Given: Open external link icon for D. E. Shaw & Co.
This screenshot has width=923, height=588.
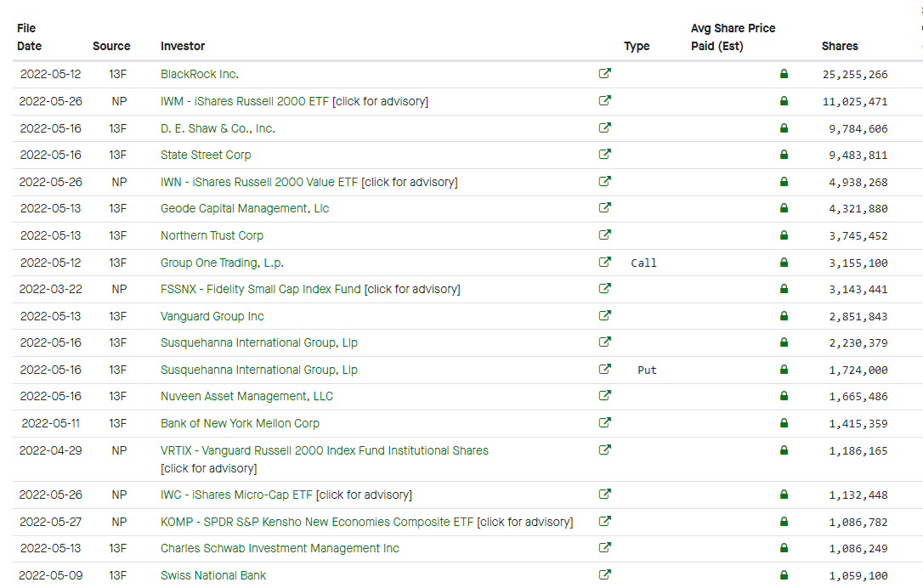Looking at the screenshot, I should point(604,127).
